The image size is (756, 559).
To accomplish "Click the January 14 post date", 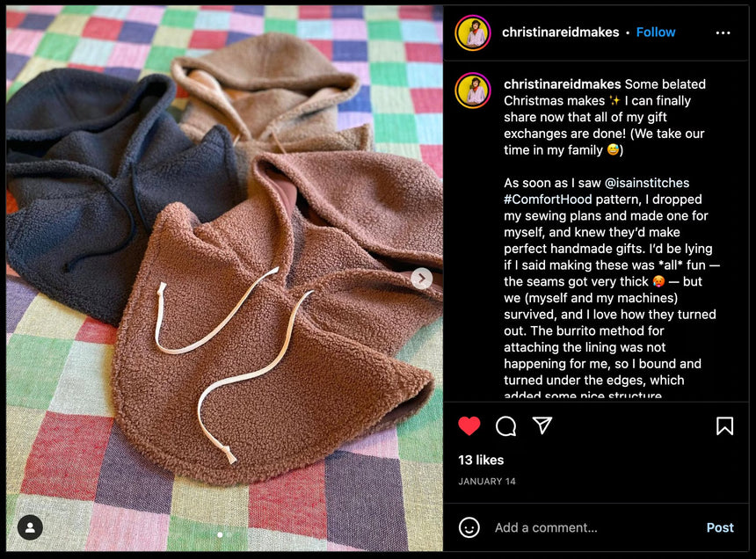I will (x=486, y=482).
